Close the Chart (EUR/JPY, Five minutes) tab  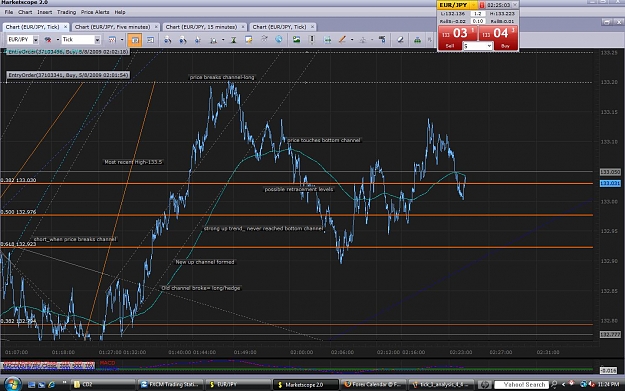tap(156, 27)
